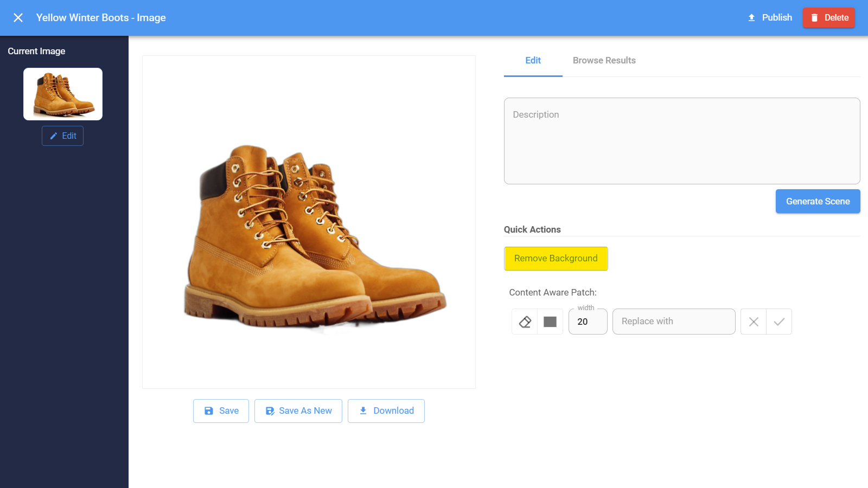Click the Download arrow icon
Image resolution: width=868 pixels, height=488 pixels.
(363, 410)
